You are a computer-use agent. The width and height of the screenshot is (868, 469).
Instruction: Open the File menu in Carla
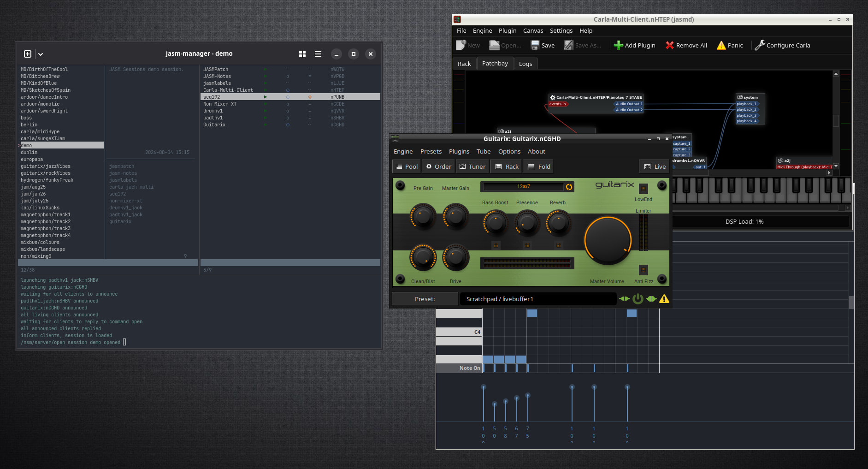pyautogui.click(x=461, y=30)
